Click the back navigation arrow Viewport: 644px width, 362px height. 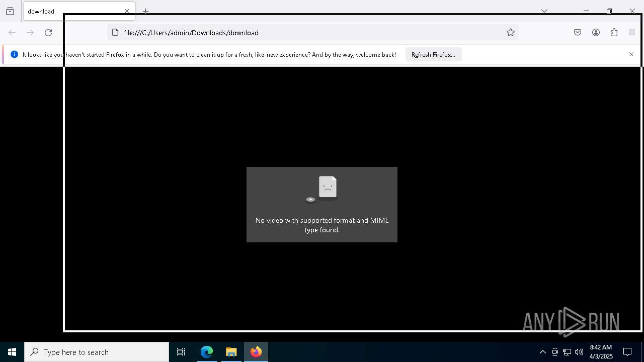(12, 33)
